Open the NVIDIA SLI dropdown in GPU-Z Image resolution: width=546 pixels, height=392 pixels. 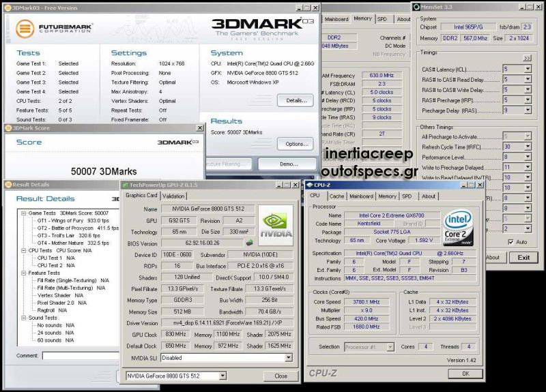288,357
